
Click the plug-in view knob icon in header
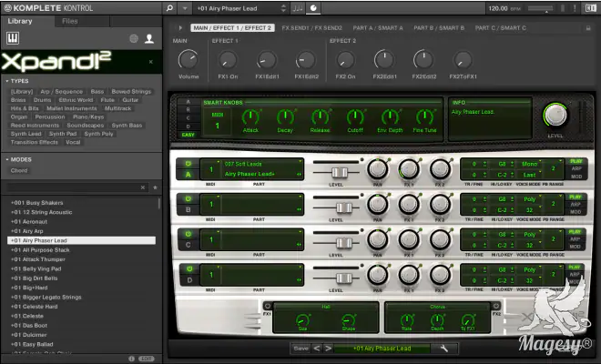[313, 8]
